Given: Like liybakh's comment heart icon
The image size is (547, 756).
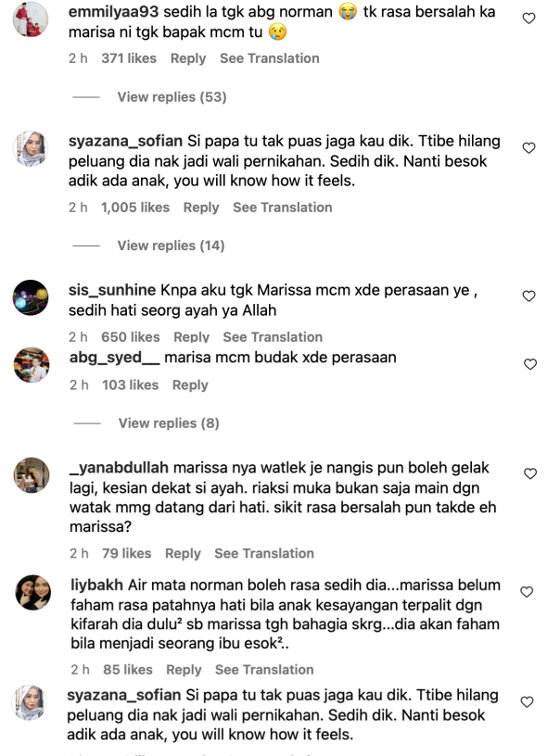Looking at the screenshot, I should click(527, 592).
